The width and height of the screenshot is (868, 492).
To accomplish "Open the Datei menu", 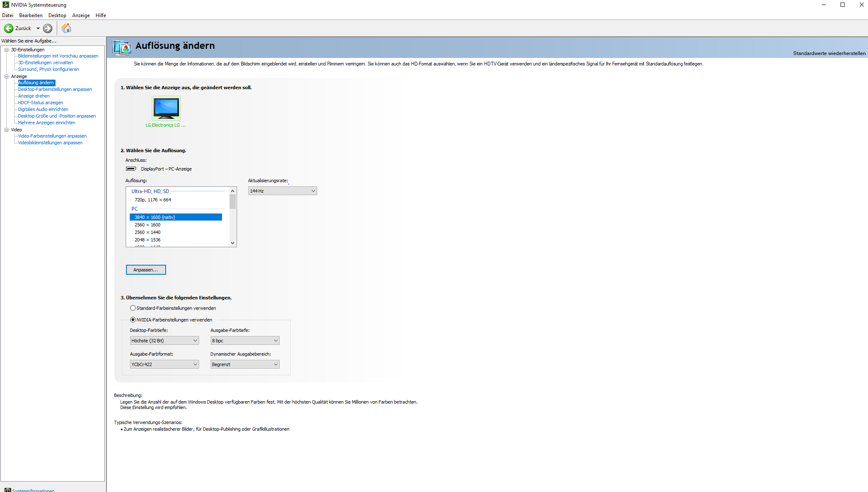I will (8, 15).
